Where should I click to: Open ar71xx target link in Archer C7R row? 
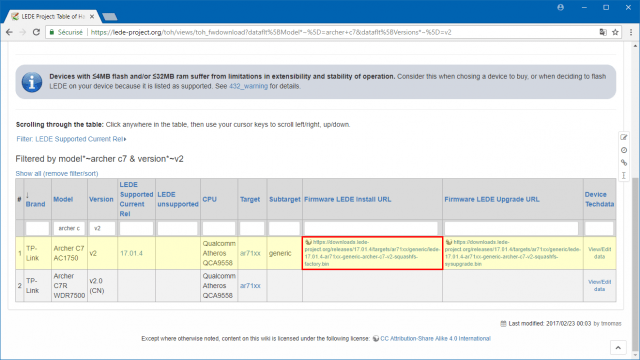point(250,286)
